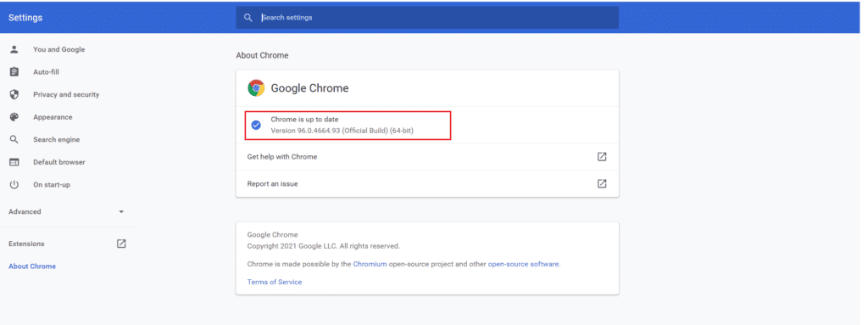The width and height of the screenshot is (868, 325).
Task: Click the Default browser window icon
Action: point(14,162)
